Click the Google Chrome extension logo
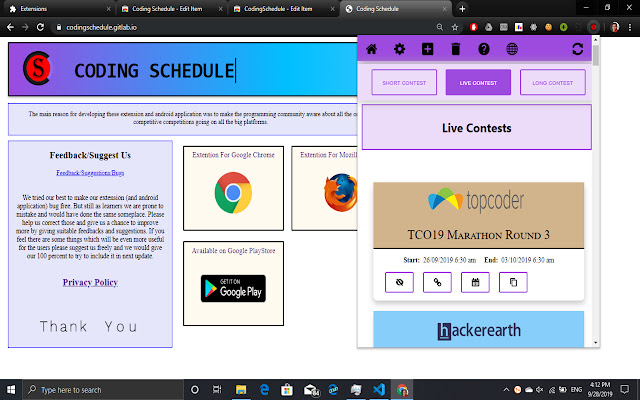The image size is (640, 400). pos(233,193)
